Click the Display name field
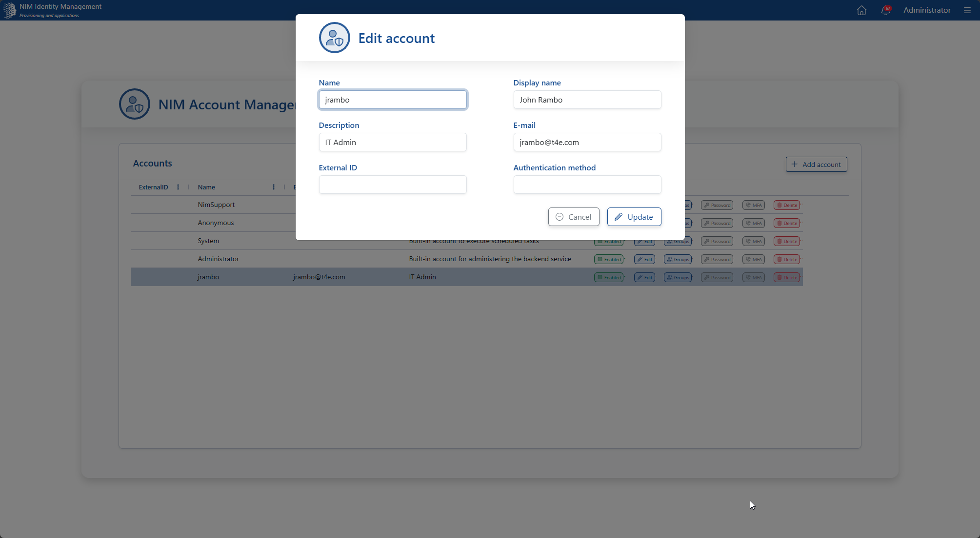The image size is (980, 538). point(587,100)
